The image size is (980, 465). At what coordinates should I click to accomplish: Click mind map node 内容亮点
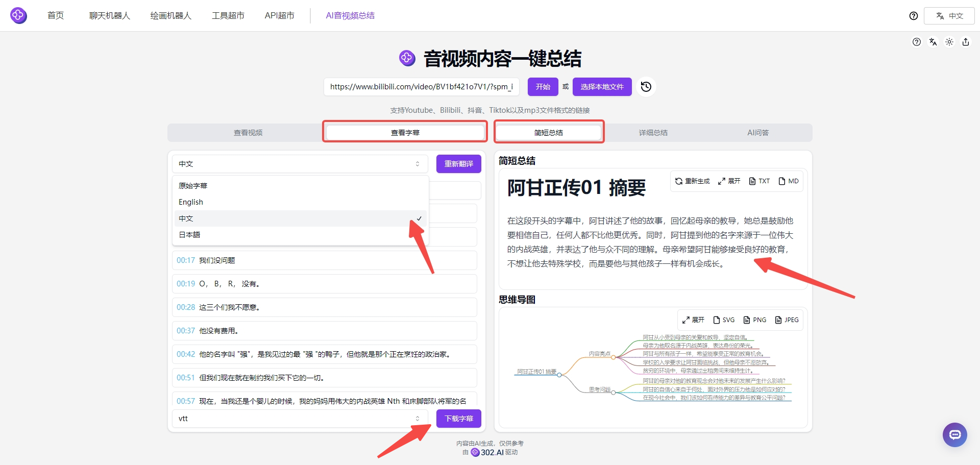tap(600, 354)
